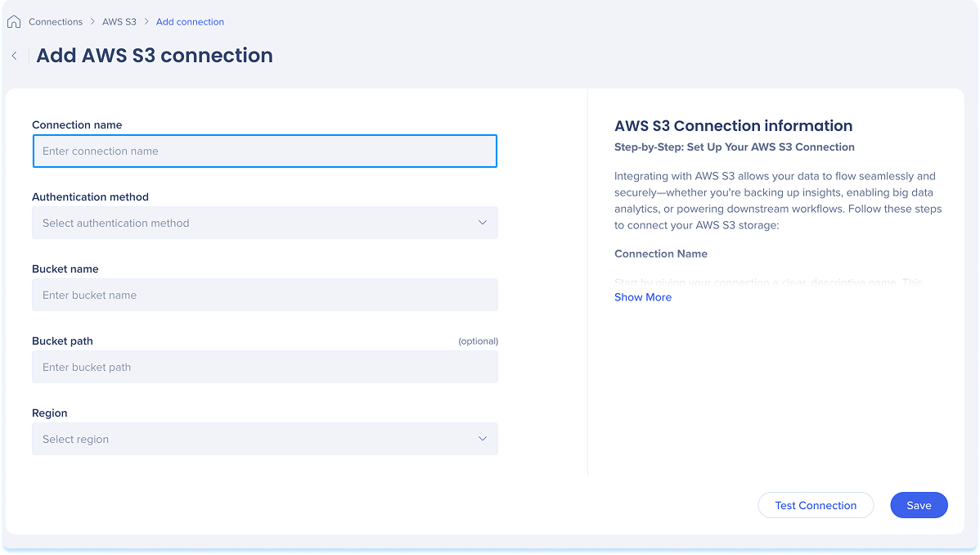Viewport: 980px width, 555px height.
Task: Open the Select region dropdown
Action: click(265, 439)
